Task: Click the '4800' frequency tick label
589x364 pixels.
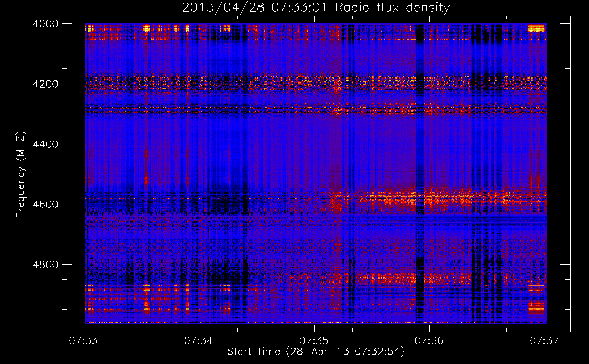Action: point(46,265)
